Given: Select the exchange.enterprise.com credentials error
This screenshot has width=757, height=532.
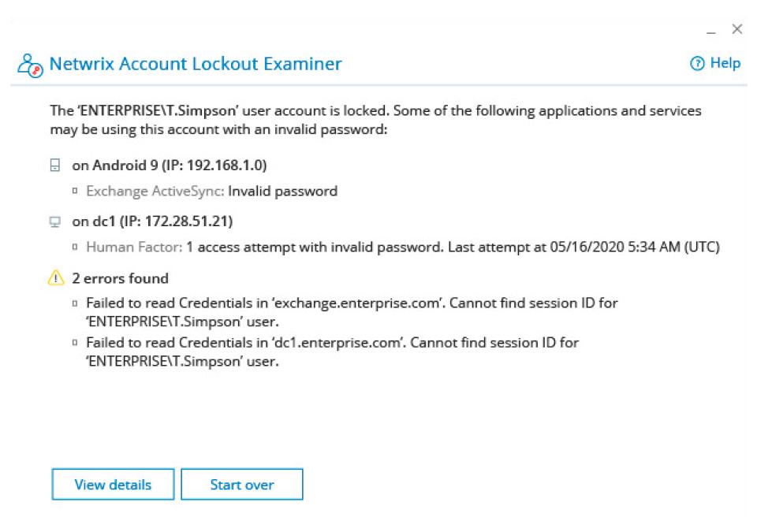Looking at the screenshot, I should (x=352, y=312).
